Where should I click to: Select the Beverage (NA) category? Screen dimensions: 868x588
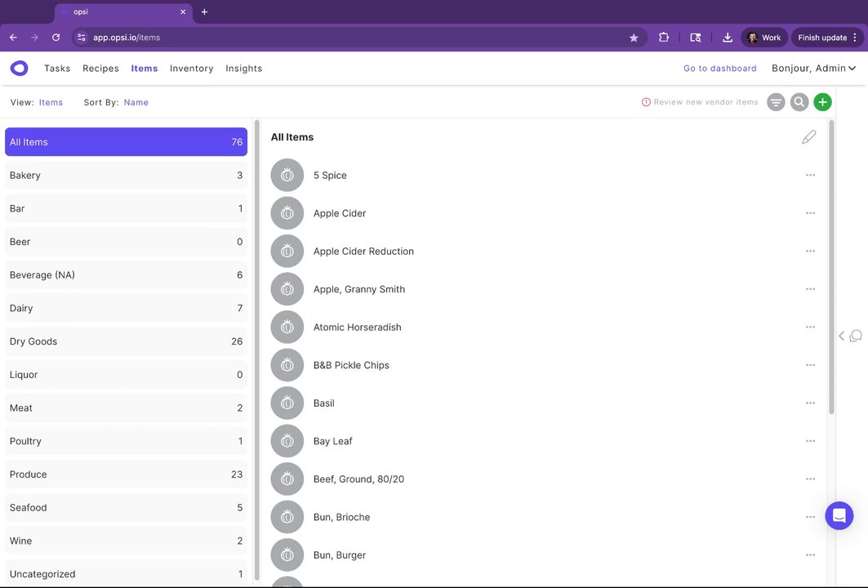(x=127, y=274)
